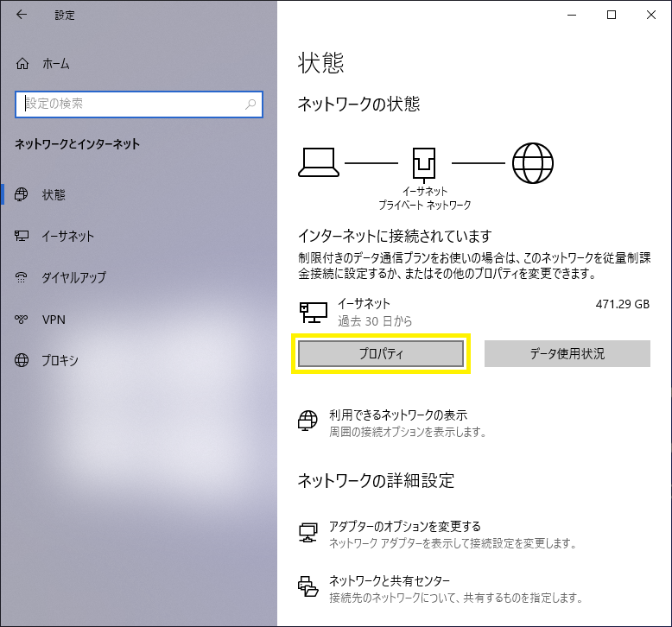Close the 設定 window
Screen dimensions: 672x627
[x=651, y=15]
